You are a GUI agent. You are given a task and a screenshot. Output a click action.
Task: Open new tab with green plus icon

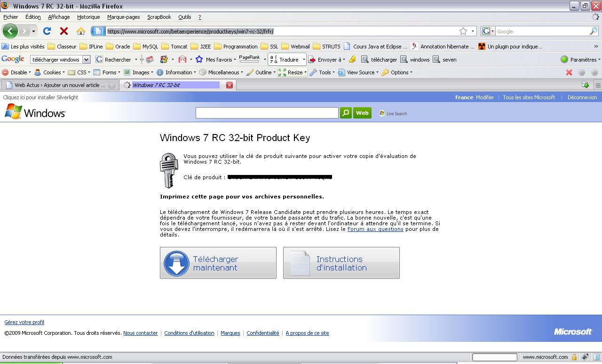(x=585, y=85)
